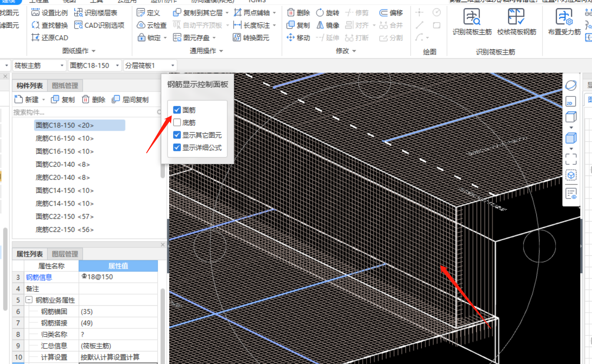Switch to the 图层管理 tab
Screen dimensions: 592x364
pos(65,254)
